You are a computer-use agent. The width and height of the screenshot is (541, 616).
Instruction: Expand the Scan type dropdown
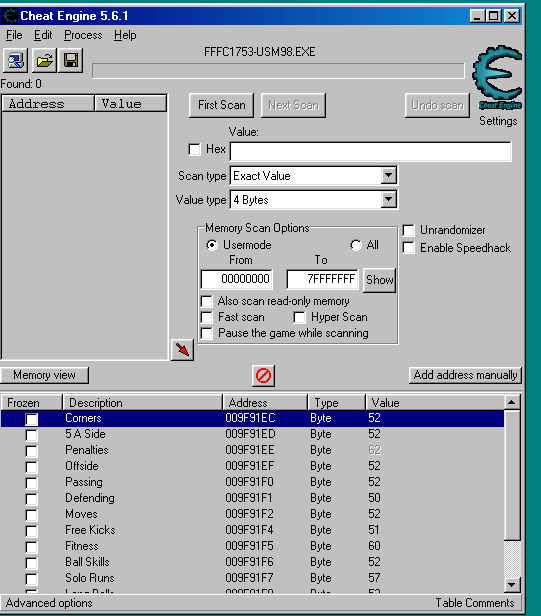click(388, 176)
